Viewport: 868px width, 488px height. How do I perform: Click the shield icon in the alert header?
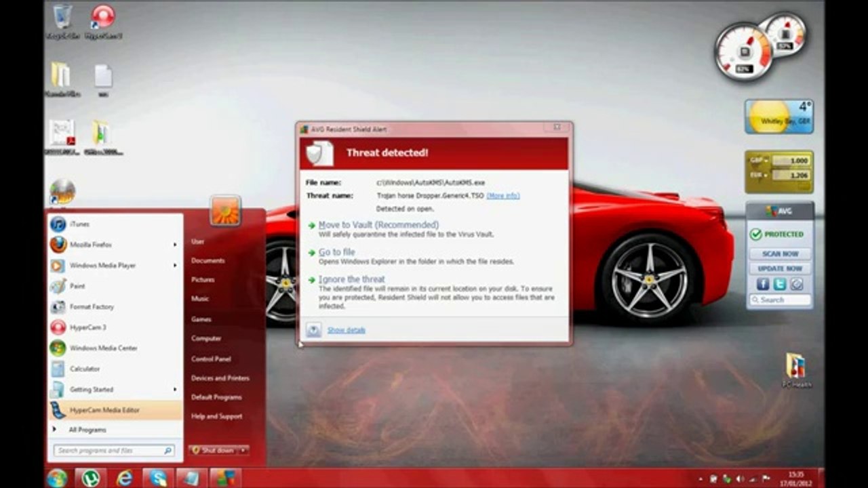pos(319,153)
